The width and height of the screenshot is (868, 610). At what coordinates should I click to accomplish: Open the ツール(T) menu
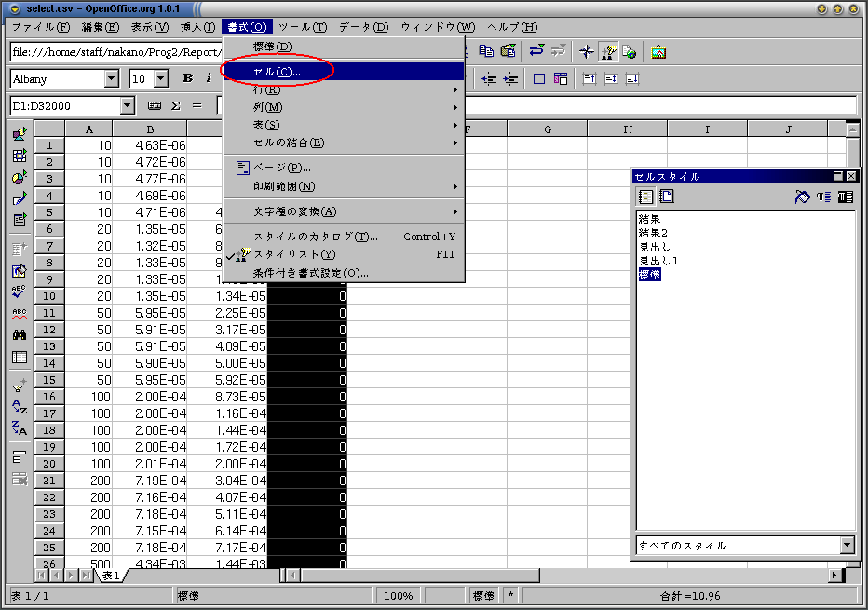tap(303, 27)
